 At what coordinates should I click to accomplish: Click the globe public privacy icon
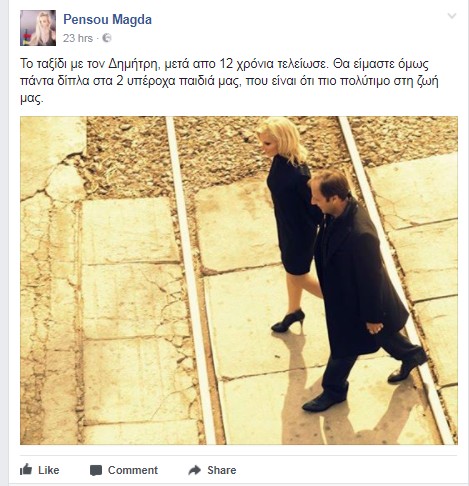[x=107, y=38]
